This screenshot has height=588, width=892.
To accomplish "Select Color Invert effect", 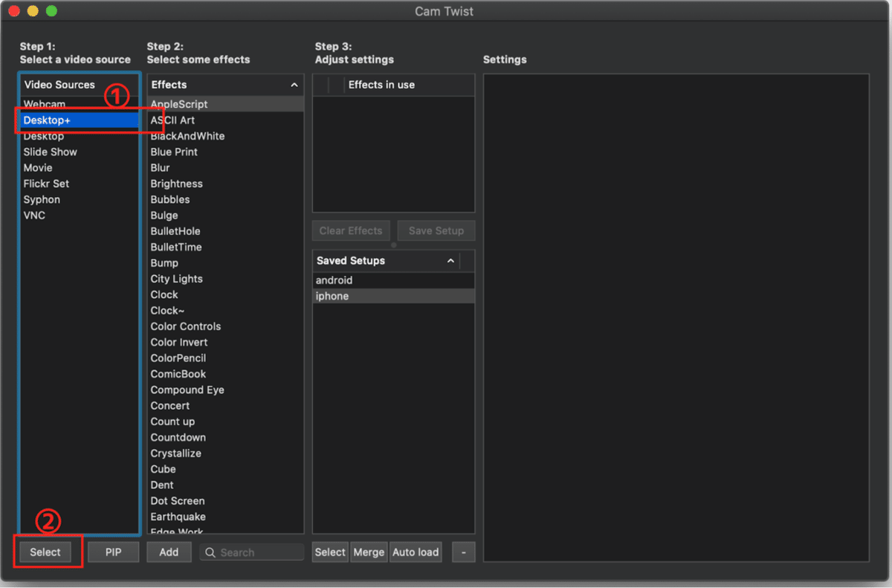I will (225, 342).
